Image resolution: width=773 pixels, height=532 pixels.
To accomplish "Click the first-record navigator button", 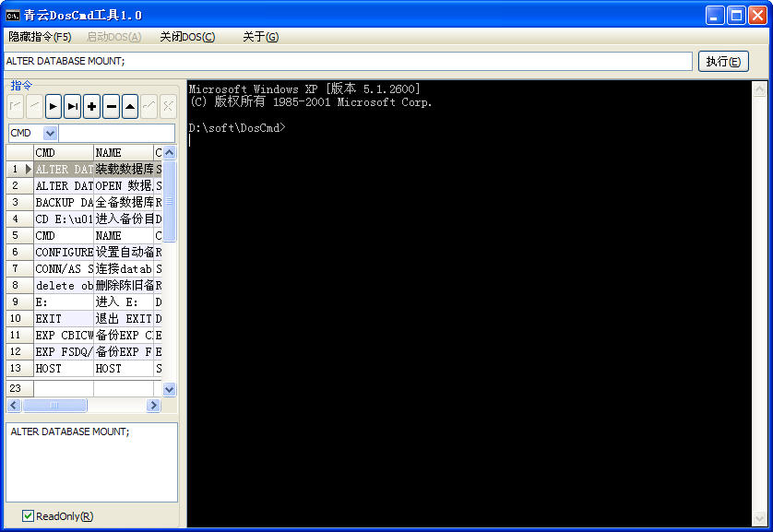I will (x=16, y=106).
